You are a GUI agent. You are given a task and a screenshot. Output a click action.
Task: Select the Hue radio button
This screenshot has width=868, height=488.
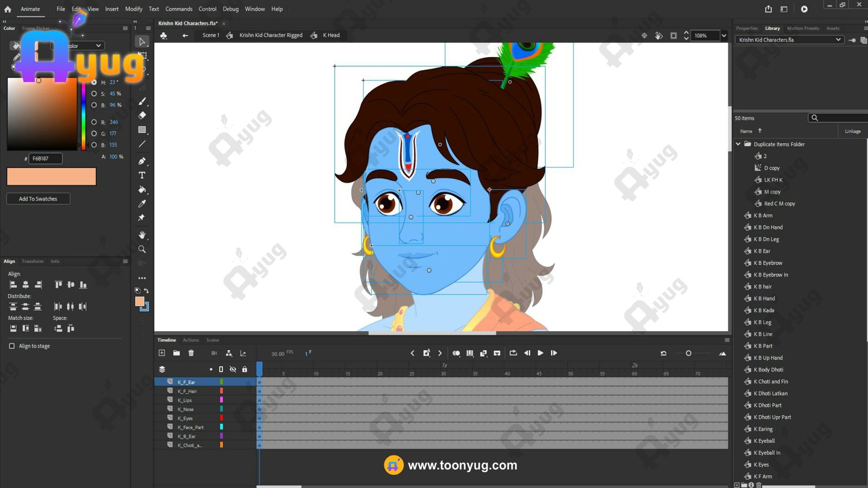pyautogui.click(x=94, y=82)
